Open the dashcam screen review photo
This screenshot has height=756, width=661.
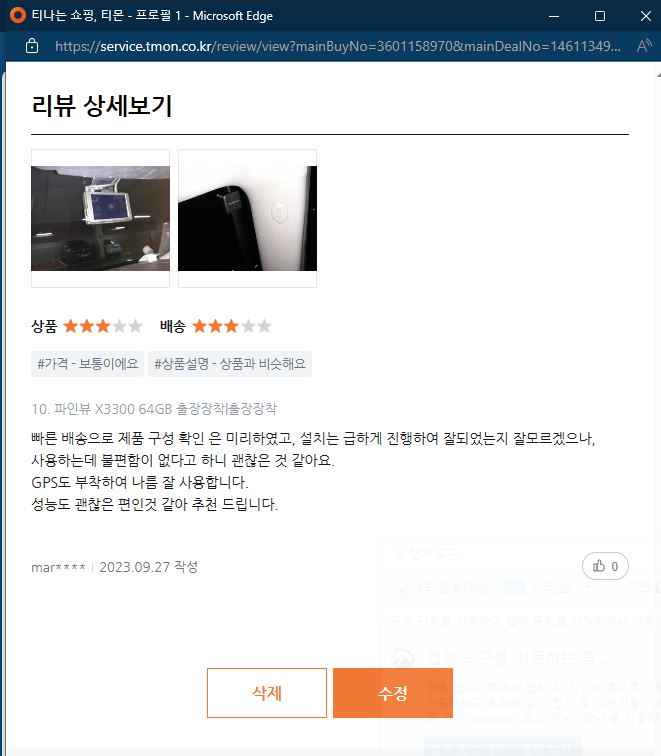100,218
